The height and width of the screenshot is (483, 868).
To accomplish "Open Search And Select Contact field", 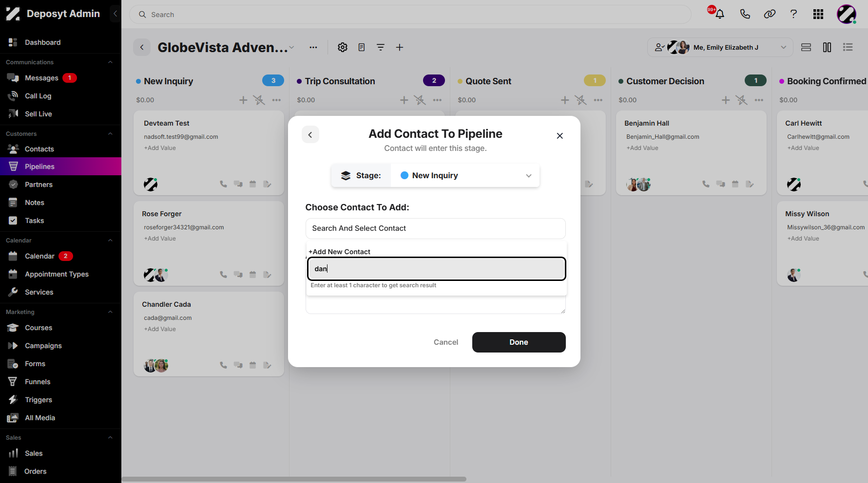I will (436, 228).
